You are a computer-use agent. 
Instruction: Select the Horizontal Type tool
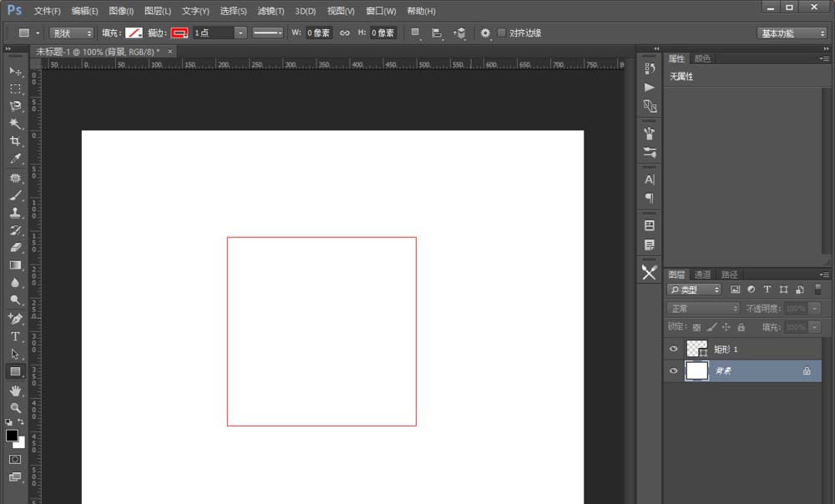point(15,334)
